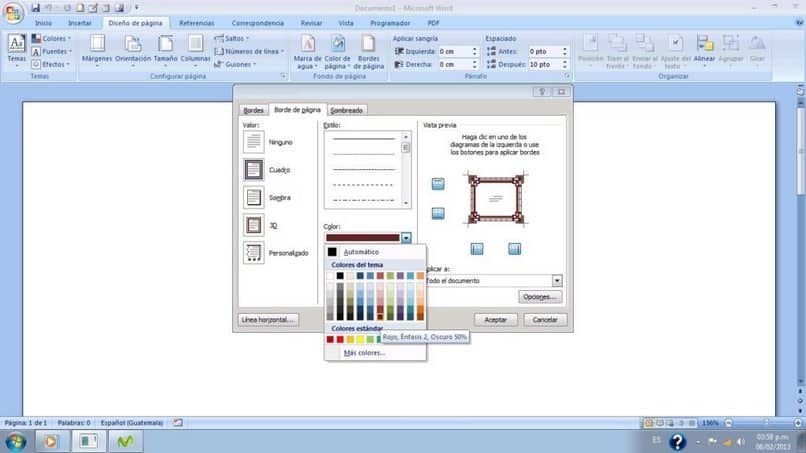Click Marca de agua watermark icon

pyautogui.click(x=307, y=44)
